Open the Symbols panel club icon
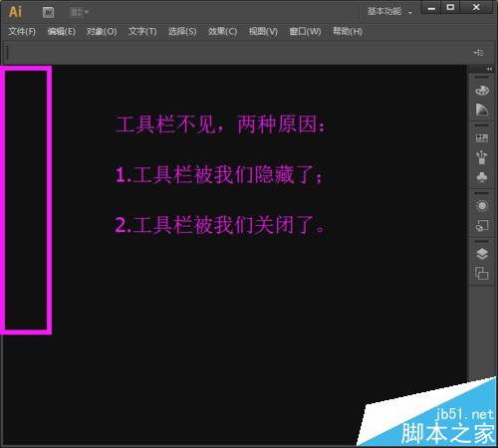The image size is (498, 448). coord(482,176)
